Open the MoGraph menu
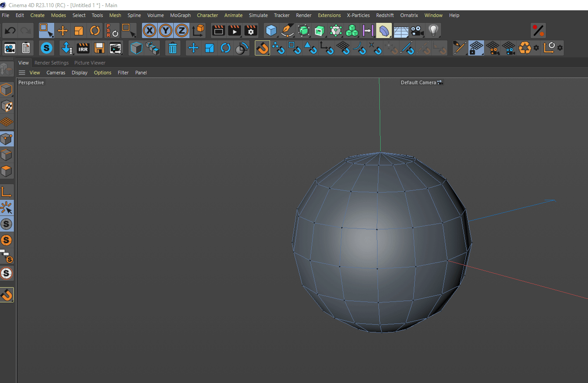This screenshot has height=383, width=588. point(180,15)
